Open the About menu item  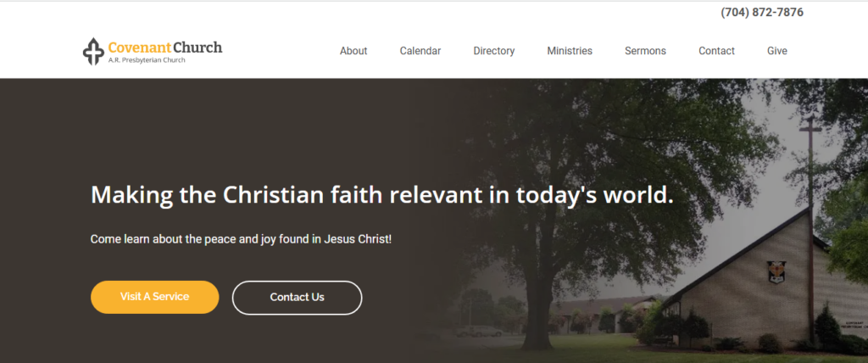coord(353,51)
